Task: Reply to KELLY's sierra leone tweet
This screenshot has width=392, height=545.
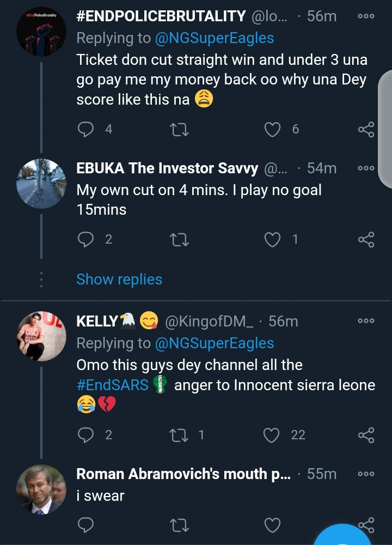Action: (87, 434)
